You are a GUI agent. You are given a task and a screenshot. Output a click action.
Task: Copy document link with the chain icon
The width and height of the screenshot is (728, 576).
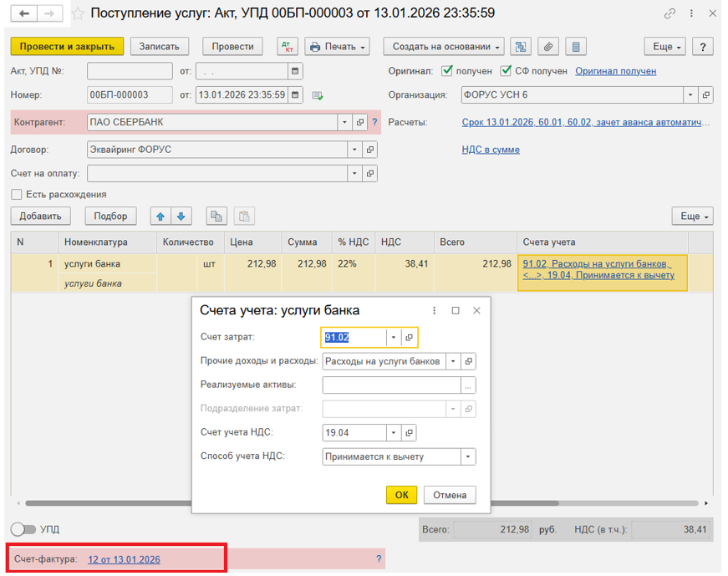coord(669,14)
